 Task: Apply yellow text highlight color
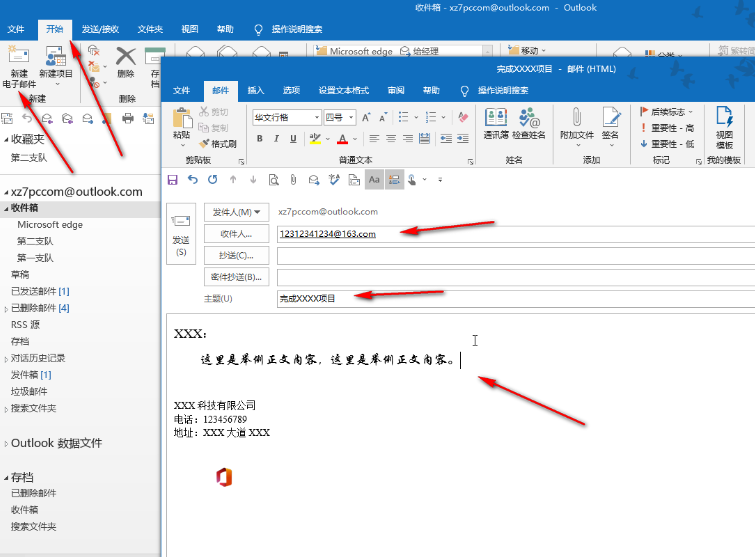tap(315, 139)
